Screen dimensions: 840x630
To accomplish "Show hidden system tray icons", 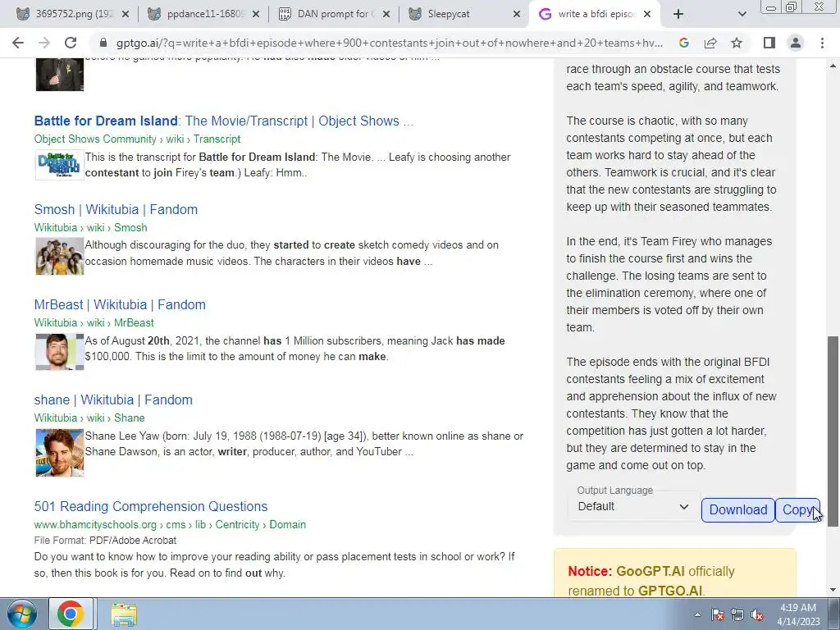I will pyautogui.click(x=697, y=614).
